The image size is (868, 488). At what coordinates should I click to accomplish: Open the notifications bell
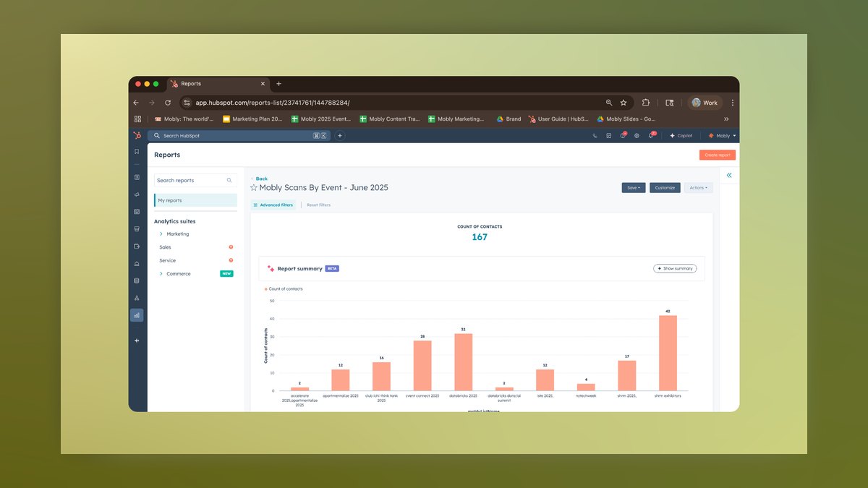(651, 135)
